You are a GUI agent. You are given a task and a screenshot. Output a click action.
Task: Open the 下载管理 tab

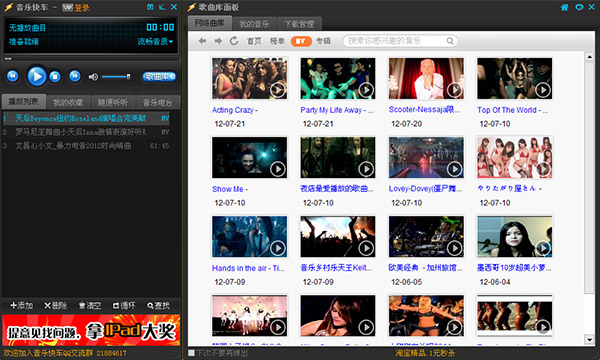(x=299, y=24)
